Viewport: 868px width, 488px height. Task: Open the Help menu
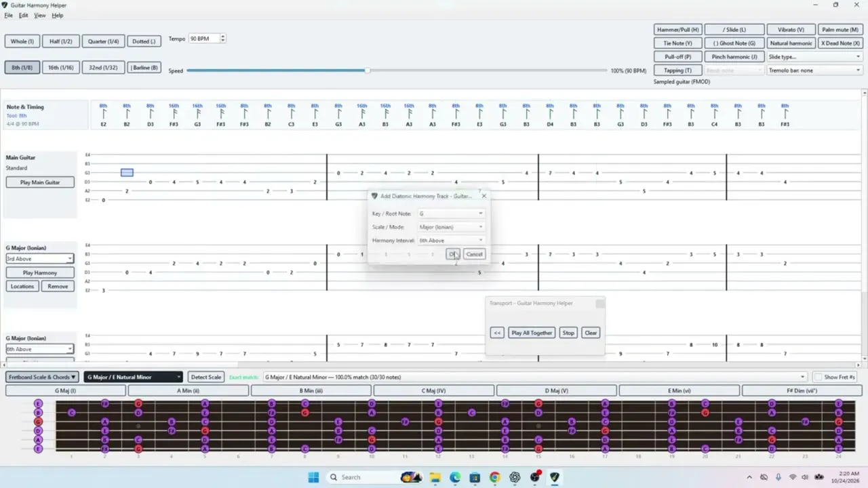58,15
